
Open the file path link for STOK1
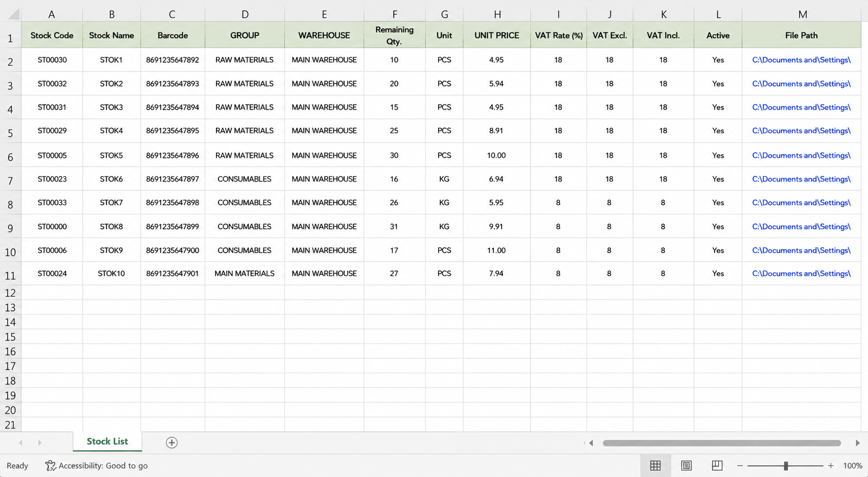(x=801, y=60)
